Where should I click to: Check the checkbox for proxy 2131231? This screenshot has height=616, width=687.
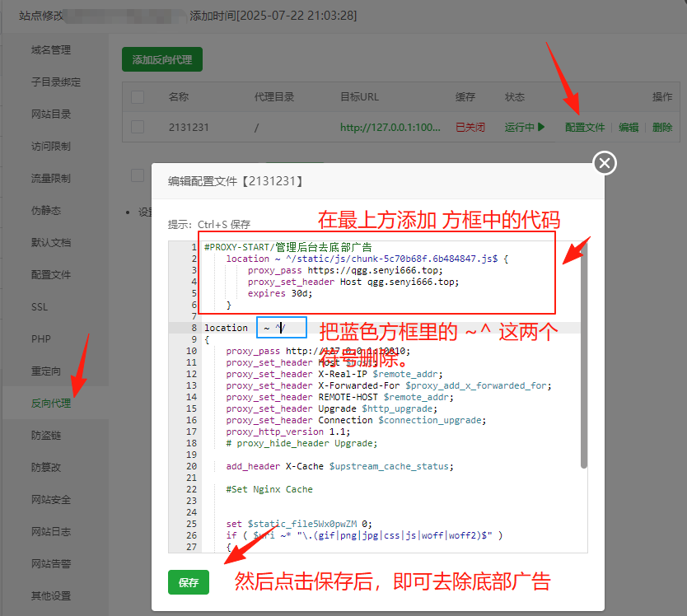(138, 128)
